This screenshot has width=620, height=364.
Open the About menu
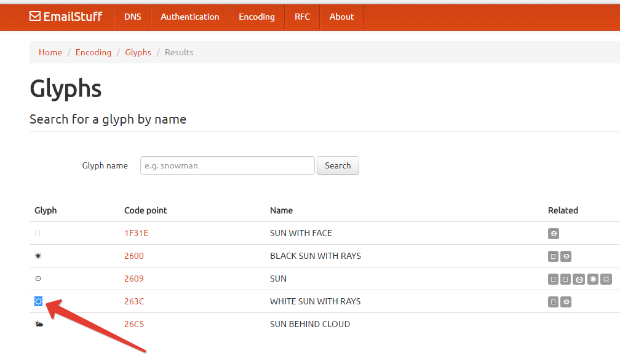click(341, 17)
